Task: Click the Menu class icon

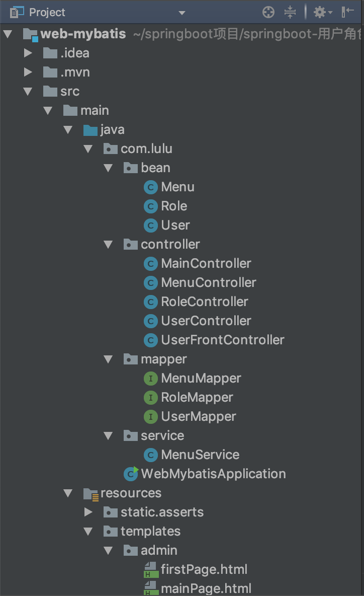Action: 150,187
